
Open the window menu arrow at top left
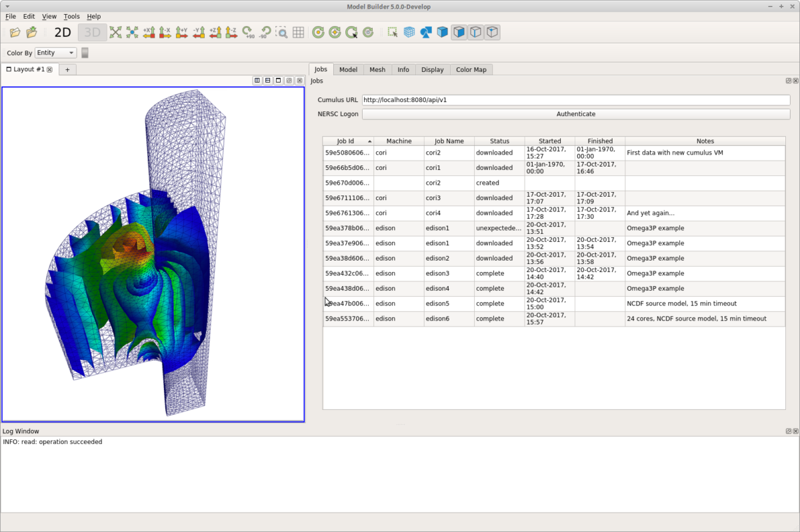pos(7,7)
